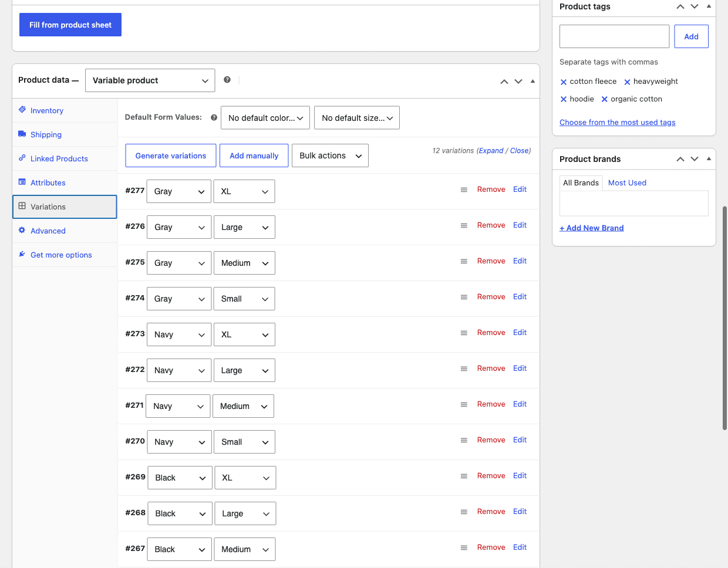The width and height of the screenshot is (728, 568).
Task: Move Product data panel up
Action: (x=504, y=82)
